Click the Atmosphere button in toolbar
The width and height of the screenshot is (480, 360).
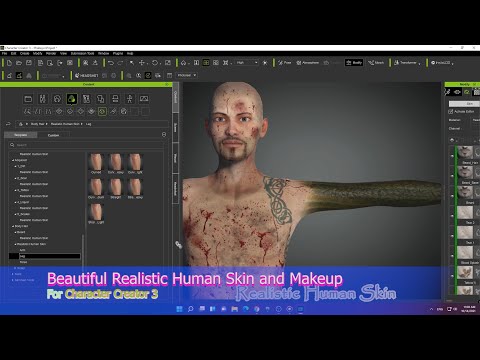tap(307, 63)
